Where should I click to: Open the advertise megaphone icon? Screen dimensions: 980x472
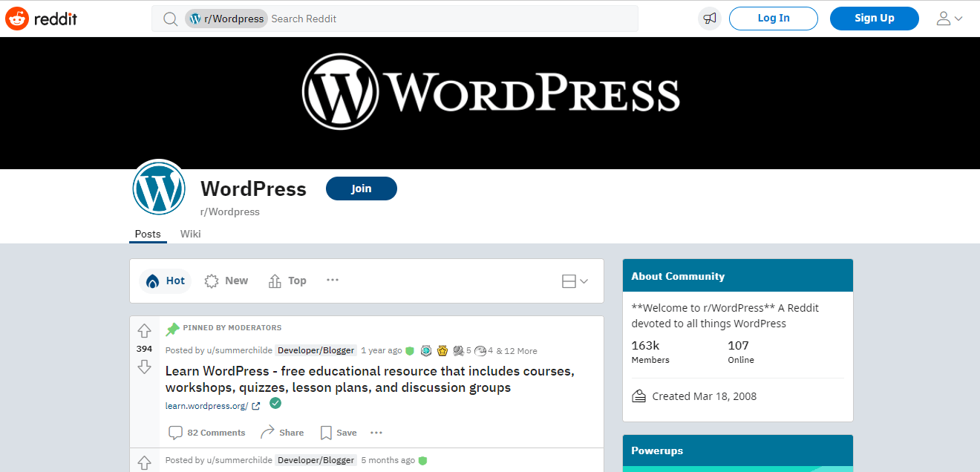[709, 18]
